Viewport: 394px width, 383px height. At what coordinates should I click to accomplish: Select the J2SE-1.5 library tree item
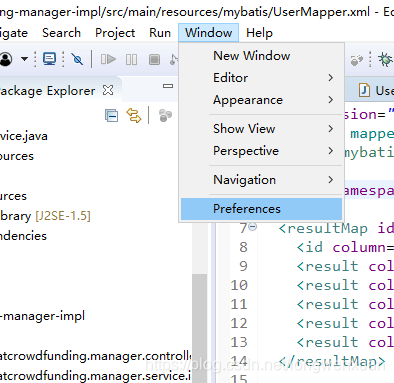point(45,216)
